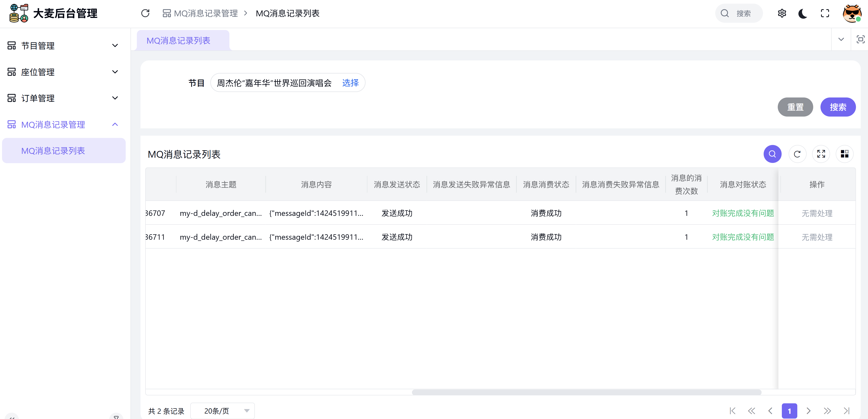Select the MQ消息记录列表 sidebar item

pos(53,151)
